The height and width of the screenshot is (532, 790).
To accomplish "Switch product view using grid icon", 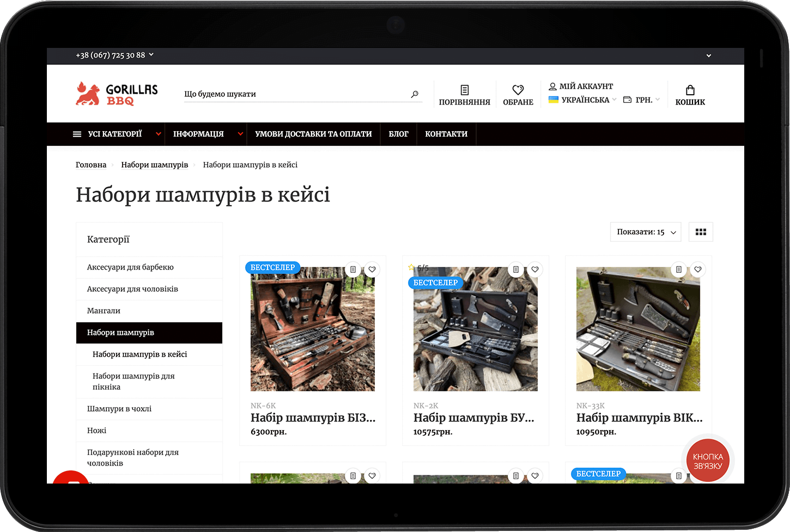I will tap(701, 232).
